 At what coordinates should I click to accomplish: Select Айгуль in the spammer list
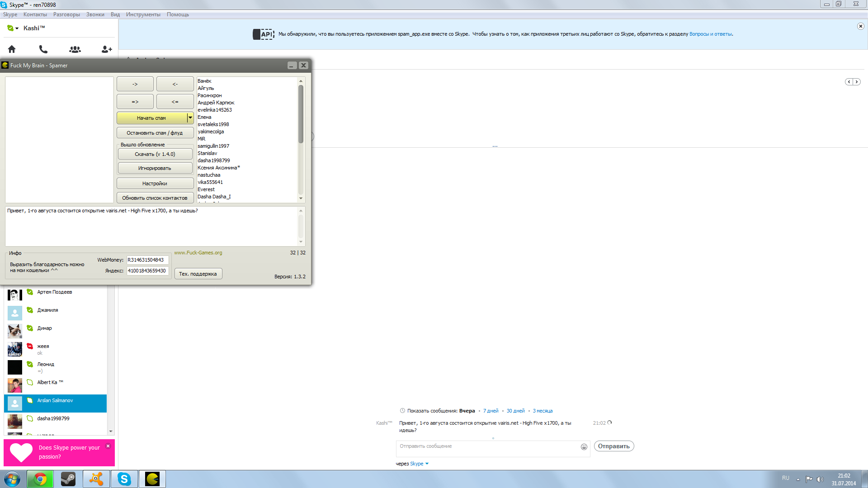click(x=206, y=88)
